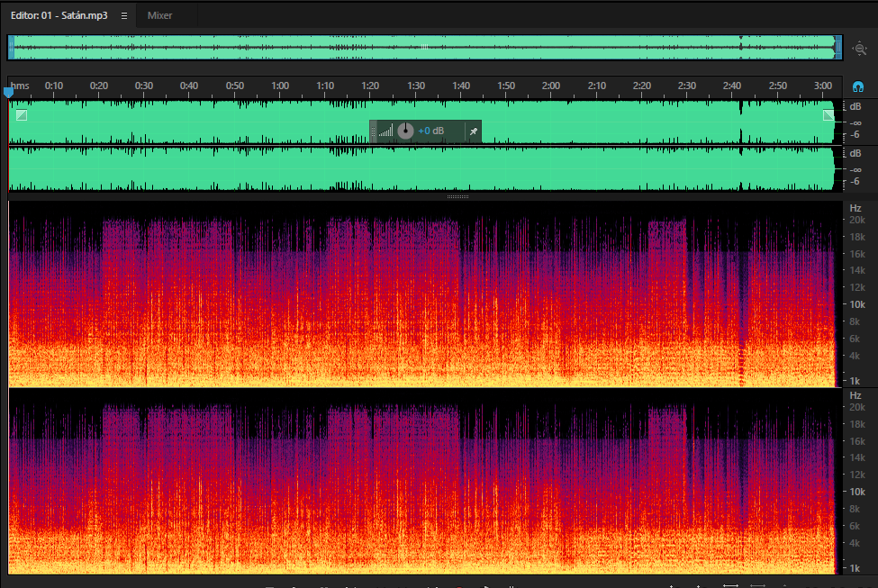The width and height of the screenshot is (878, 588).
Task: Click the blue playhead marker at timeline start
Action: coord(8,92)
